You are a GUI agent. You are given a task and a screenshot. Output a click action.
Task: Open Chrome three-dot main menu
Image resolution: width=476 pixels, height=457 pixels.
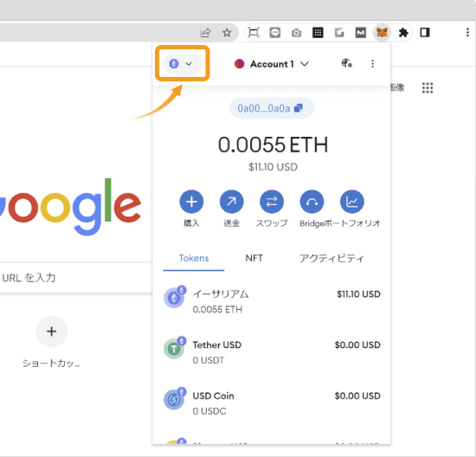pos(467,32)
